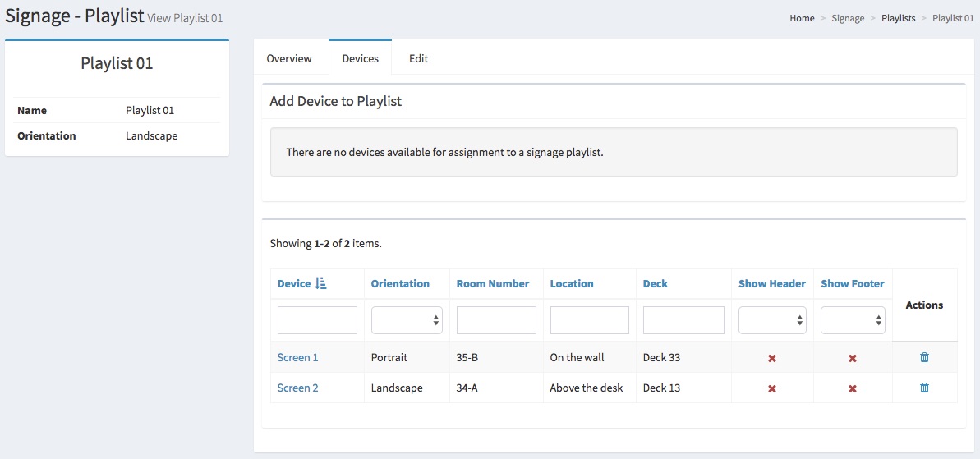
Task: Go to Home in the breadcrumb
Action: (x=802, y=18)
